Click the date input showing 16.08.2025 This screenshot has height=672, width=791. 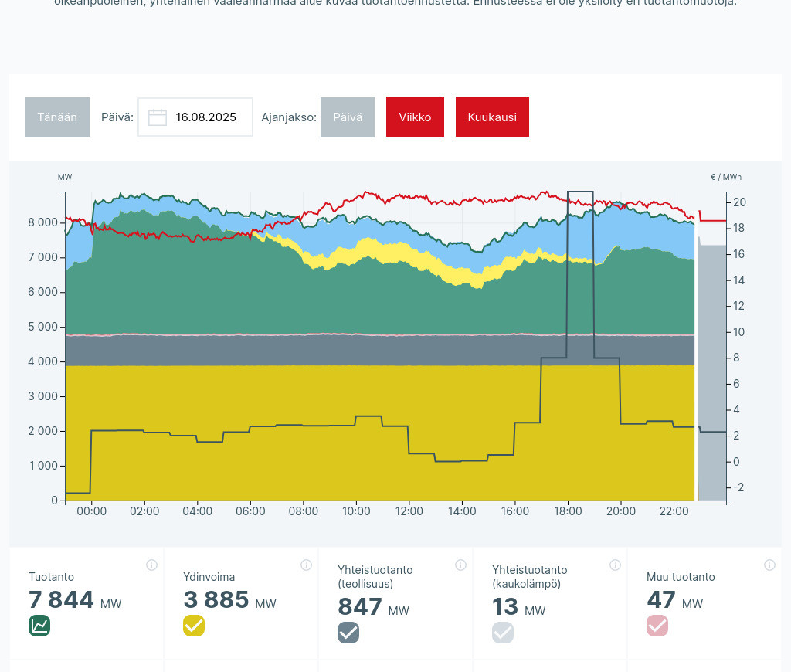point(205,117)
